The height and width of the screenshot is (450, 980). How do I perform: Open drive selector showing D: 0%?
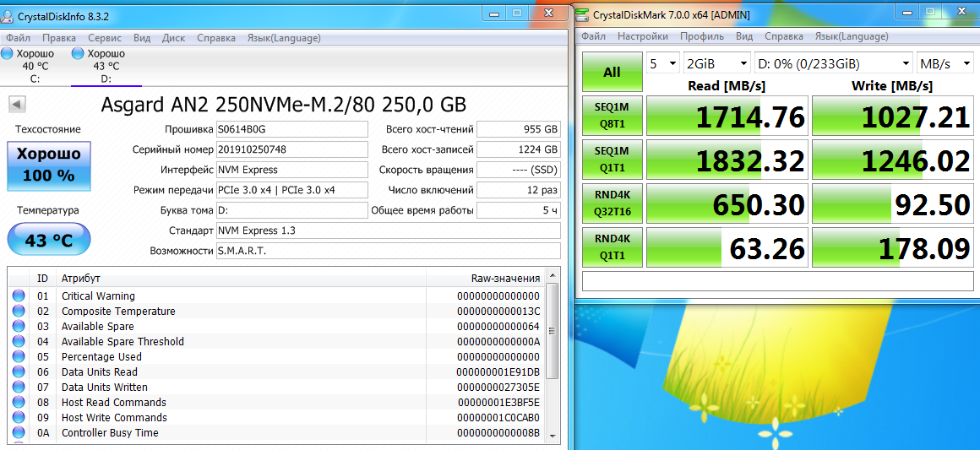pyautogui.click(x=834, y=64)
